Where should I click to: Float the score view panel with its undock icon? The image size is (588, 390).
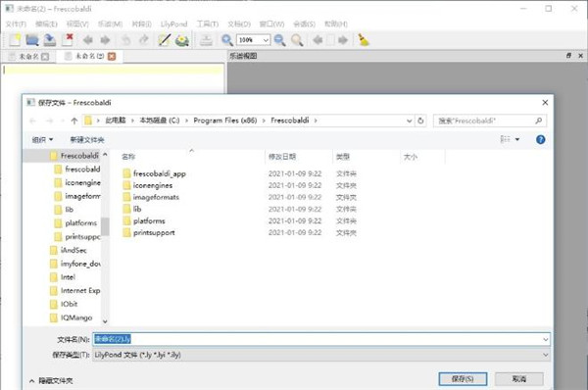click(x=568, y=56)
